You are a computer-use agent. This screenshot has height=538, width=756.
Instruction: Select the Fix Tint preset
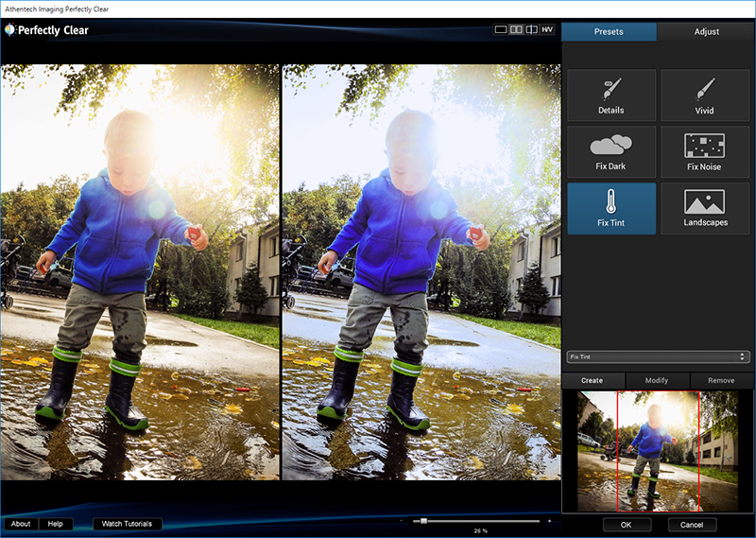(611, 208)
